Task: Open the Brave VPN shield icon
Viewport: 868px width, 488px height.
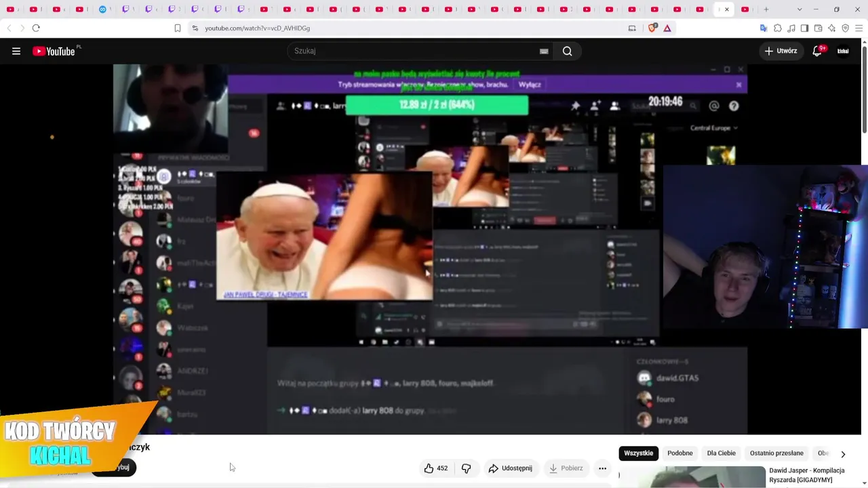Action: [845, 28]
